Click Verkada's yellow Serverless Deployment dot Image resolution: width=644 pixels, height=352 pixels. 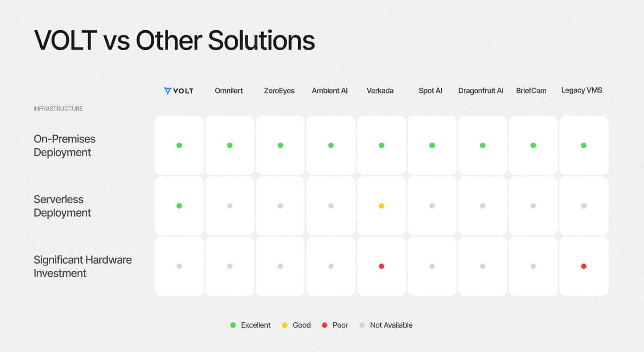click(381, 206)
